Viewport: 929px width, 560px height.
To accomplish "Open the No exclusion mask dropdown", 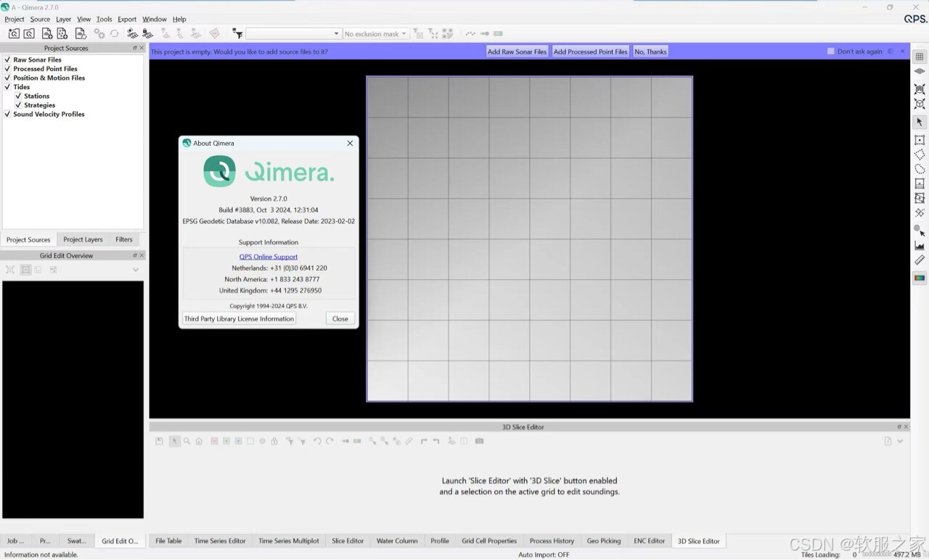I will tap(375, 33).
